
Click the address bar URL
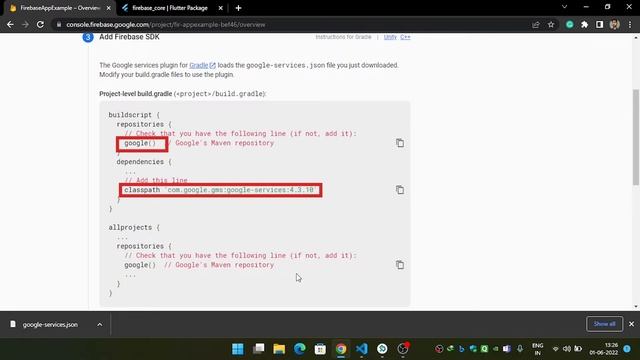pos(166,24)
